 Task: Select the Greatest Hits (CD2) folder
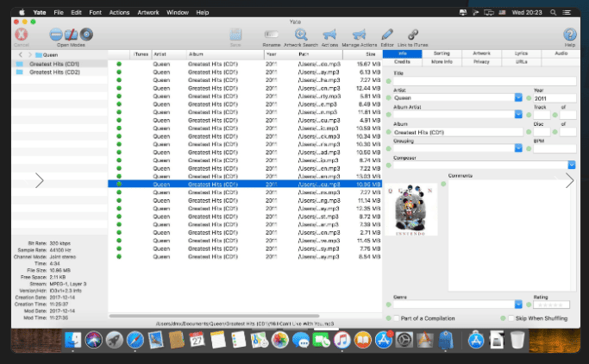click(60, 72)
